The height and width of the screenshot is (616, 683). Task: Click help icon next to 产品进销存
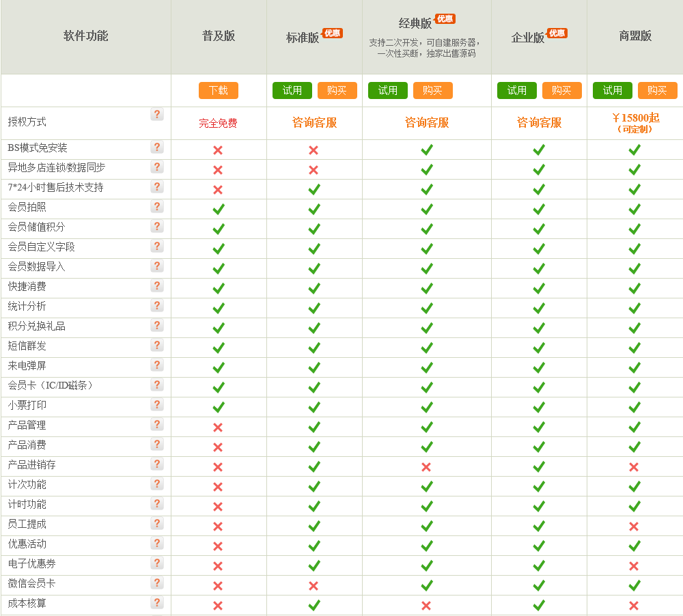click(157, 464)
